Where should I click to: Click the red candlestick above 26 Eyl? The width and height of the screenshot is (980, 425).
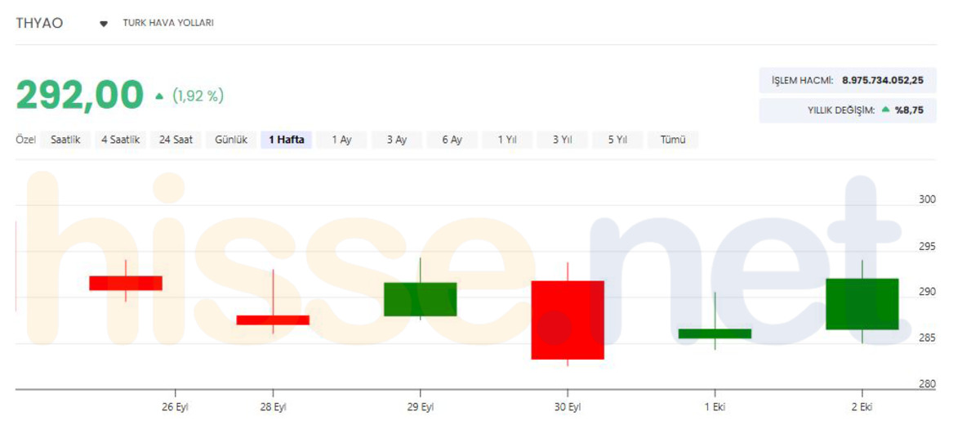126,283
